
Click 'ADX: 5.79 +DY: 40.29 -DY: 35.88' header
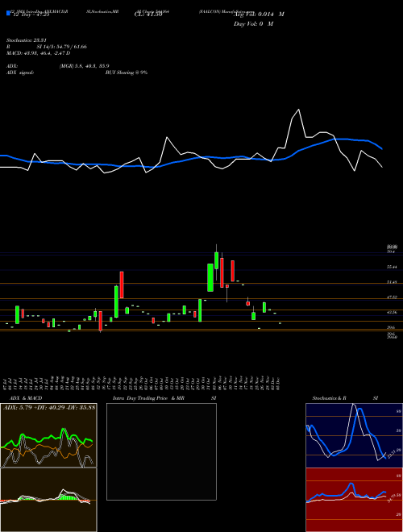click(49, 407)
